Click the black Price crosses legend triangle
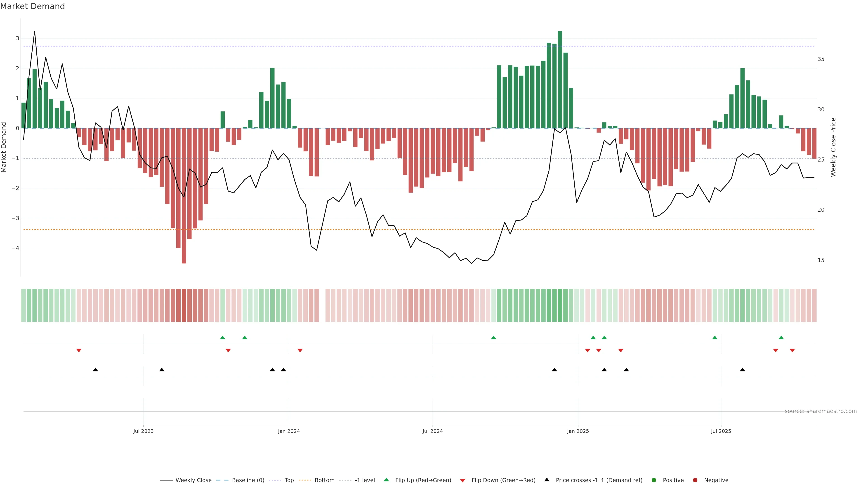Image resolution: width=868 pixels, height=488 pixels. tap(547, 480)
